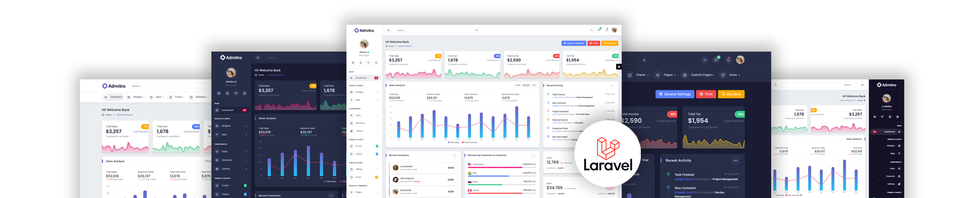Expand Widgets in left dark sidebar
Viewport: 980px width, 198px height.
[230, 126]
